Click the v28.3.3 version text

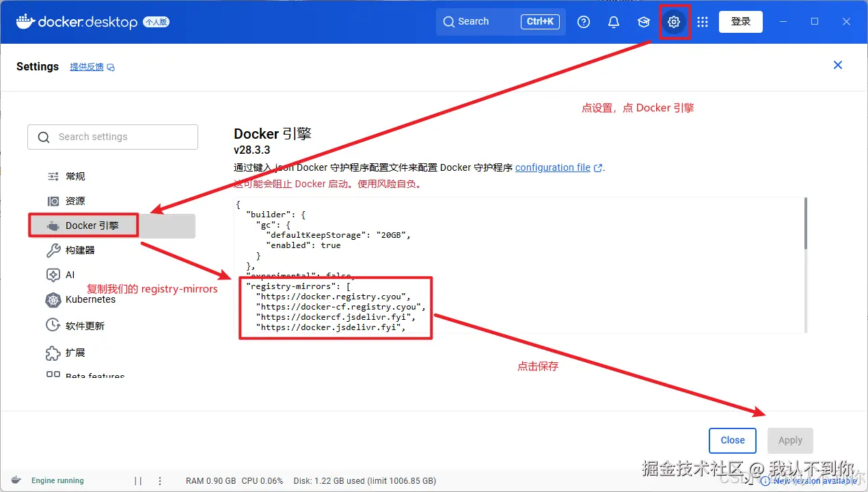[252, 150]
